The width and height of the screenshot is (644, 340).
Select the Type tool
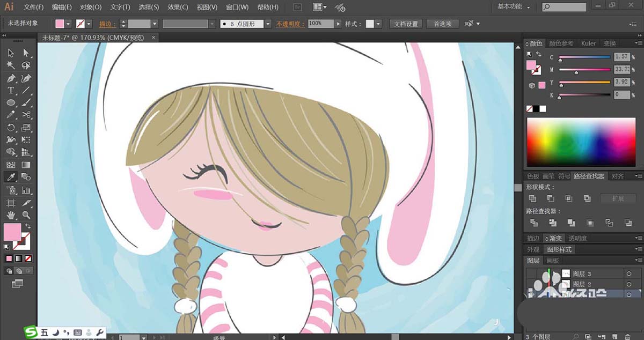(11, 91)
